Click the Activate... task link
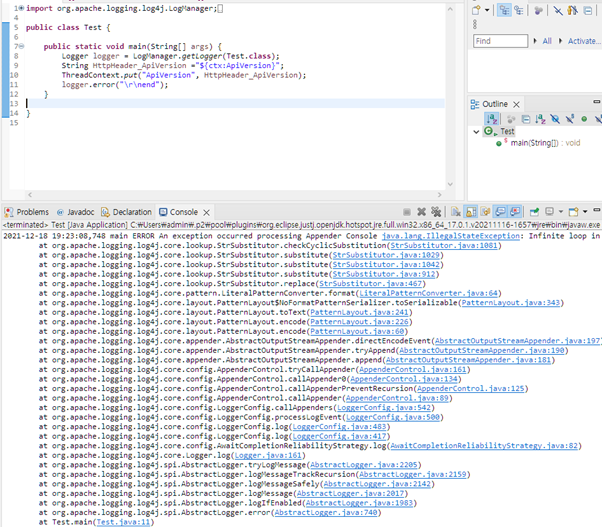The height and width of the screenshot is (527, 602). point(583,41)
